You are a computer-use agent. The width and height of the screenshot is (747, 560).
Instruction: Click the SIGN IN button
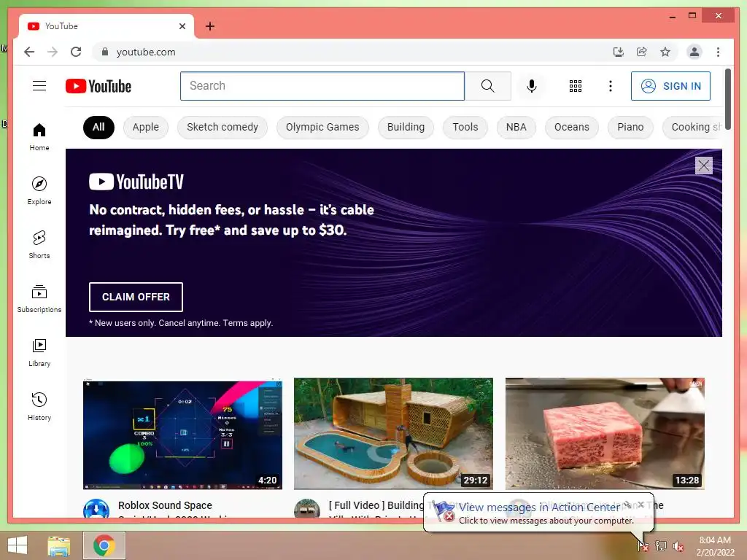[x=670, y=86]
